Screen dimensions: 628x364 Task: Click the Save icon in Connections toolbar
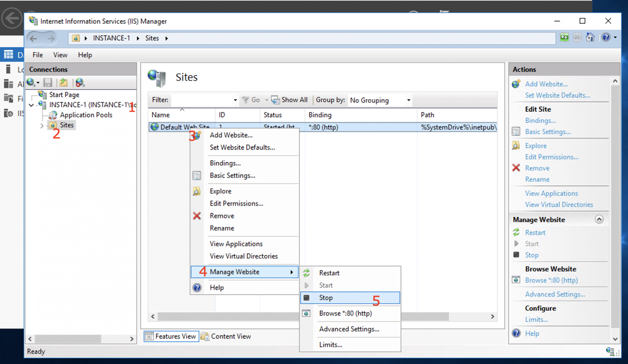point(48,83)
